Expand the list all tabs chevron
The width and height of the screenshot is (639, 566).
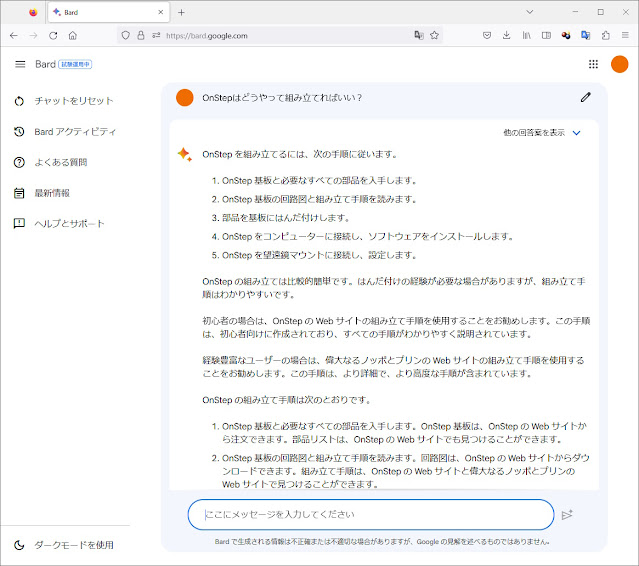click(x=530, y=12)
